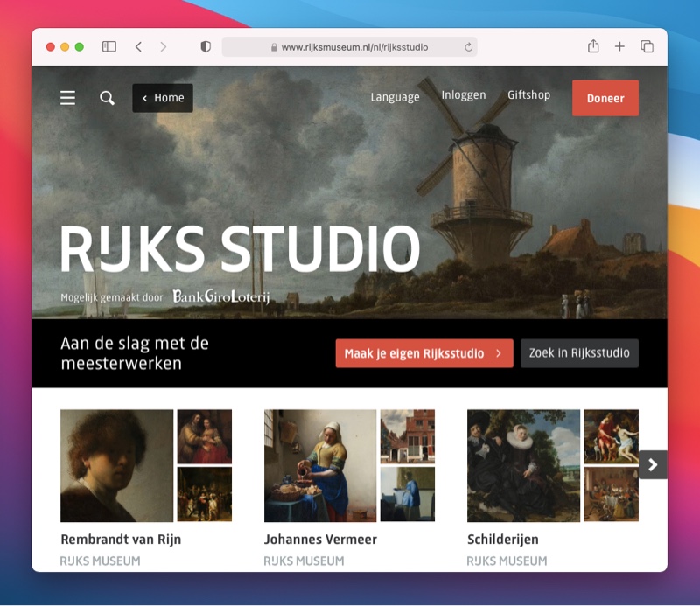
Task: Open the Night Watch small thumbnail
Action: (205, 494)
